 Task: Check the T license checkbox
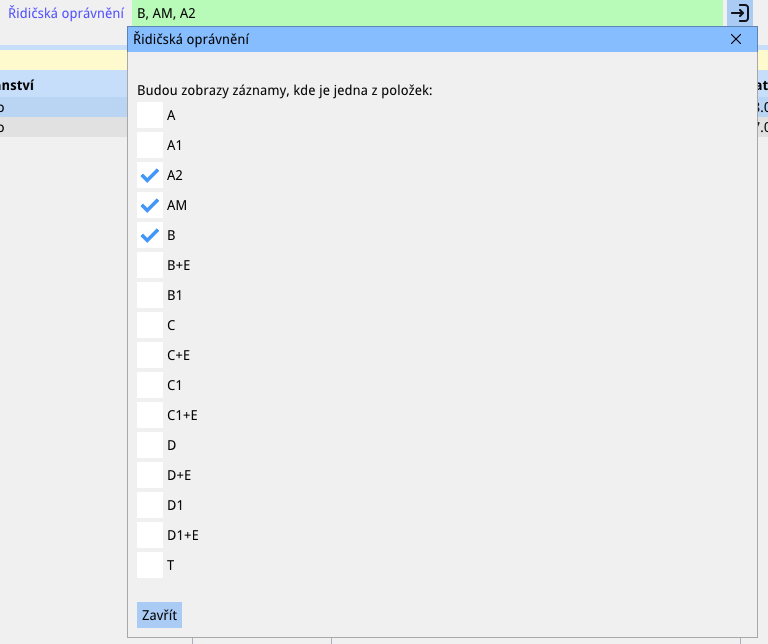coord(150,565)
